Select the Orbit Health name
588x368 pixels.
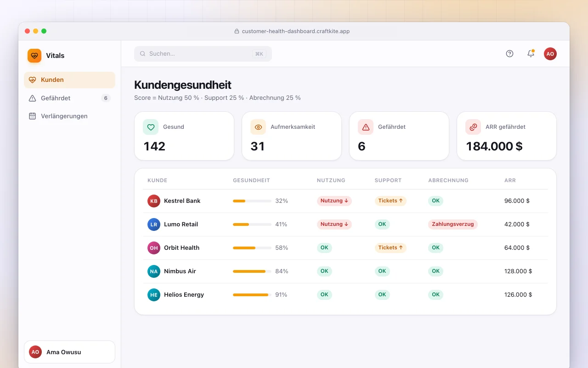tap(182, 248)
